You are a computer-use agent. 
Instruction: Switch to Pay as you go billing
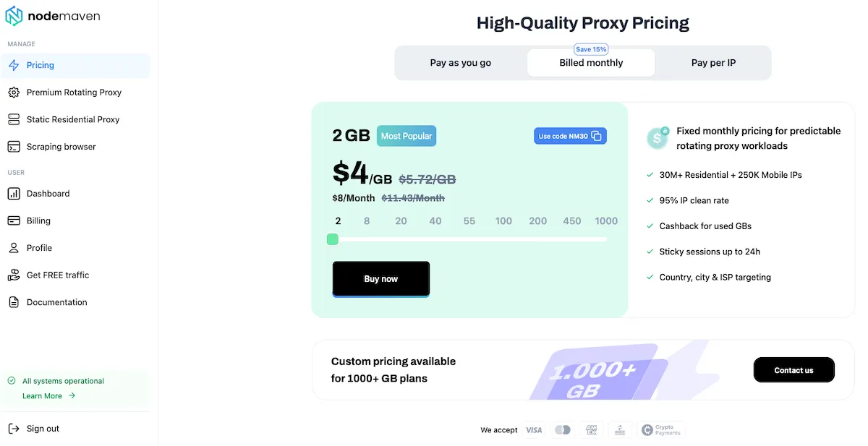pos(460,63)
